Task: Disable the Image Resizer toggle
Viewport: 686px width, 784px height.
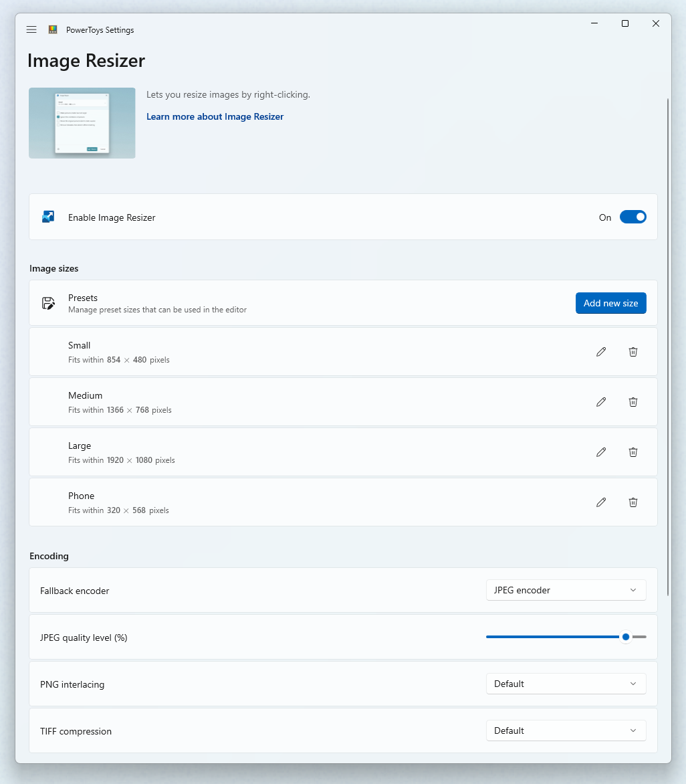Action: (x=633, y=217)
